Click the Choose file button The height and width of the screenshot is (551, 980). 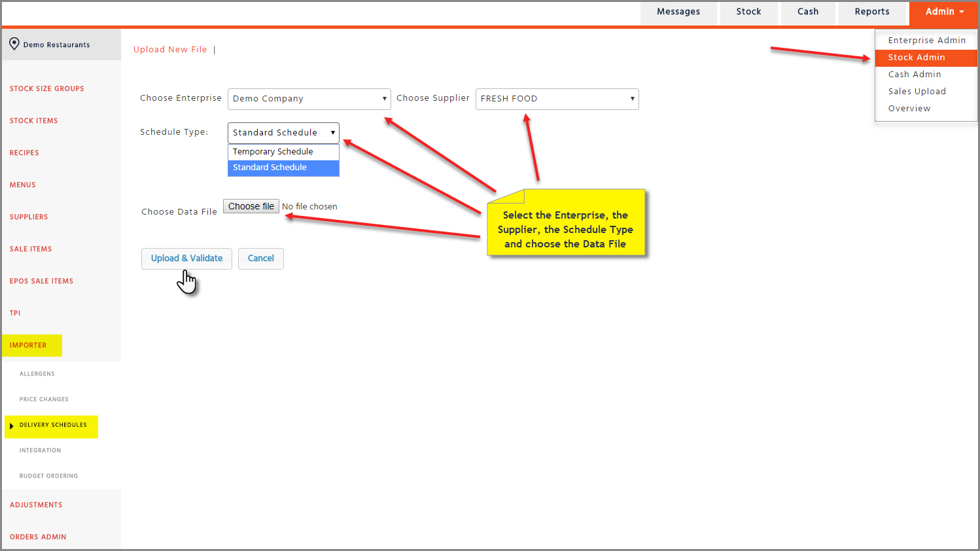[x=251, y=206]
